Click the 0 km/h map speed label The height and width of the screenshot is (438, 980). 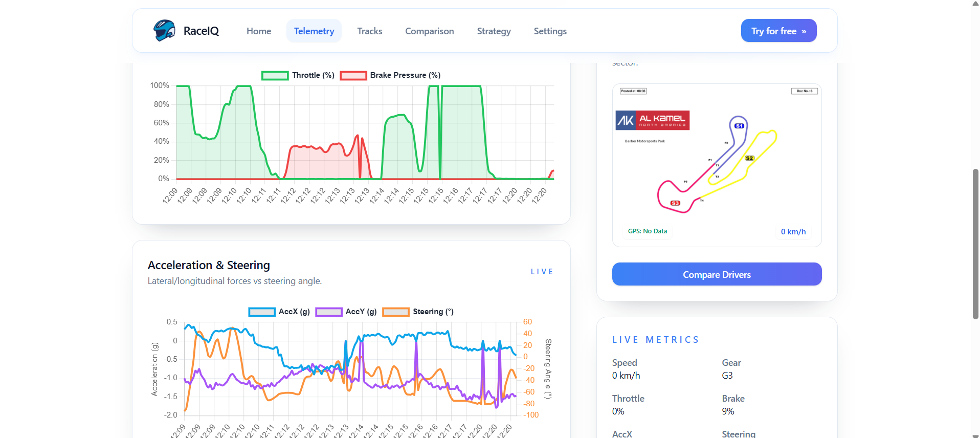793,232
